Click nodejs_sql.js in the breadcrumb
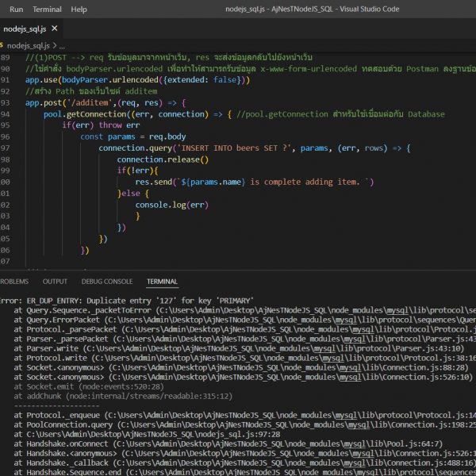476x476 pixels. pos(29,46)
